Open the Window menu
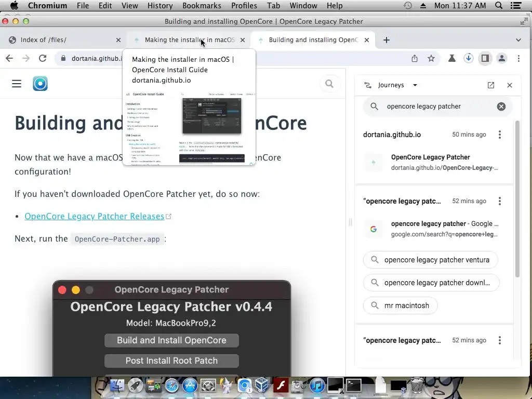This screenshot has height=399, width=532. click(x=303, y=6)
